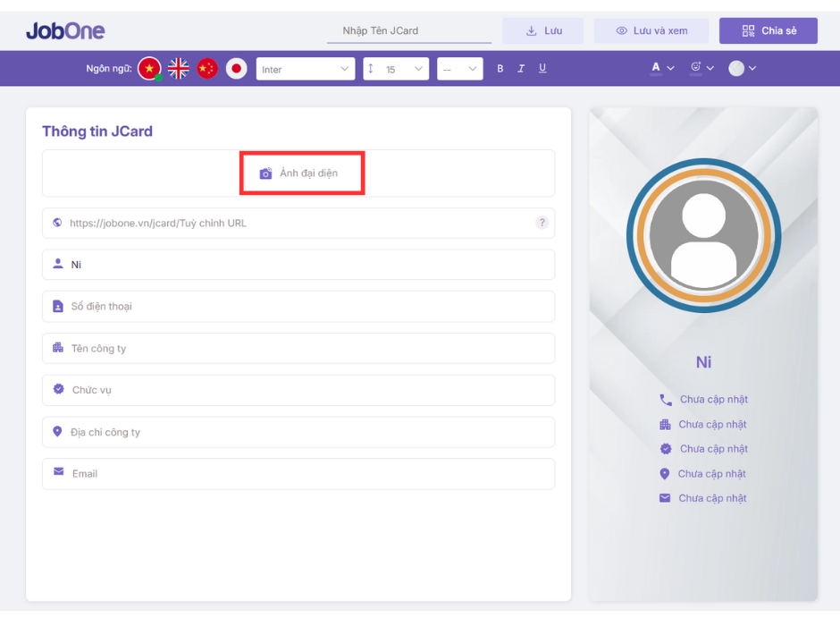This screenshot has width=840, height=626.
Task: Open the Inter font dropdown
Action: (306, 69)
